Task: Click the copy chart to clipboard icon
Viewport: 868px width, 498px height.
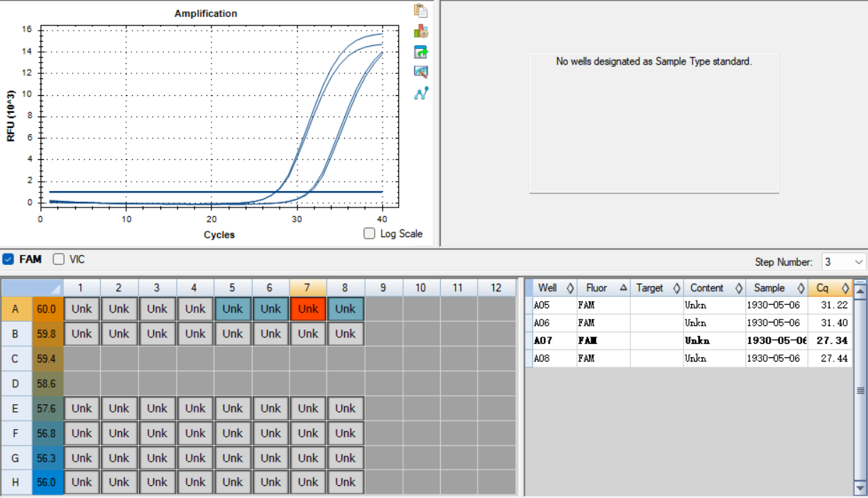Action: [x=421, y=11]
